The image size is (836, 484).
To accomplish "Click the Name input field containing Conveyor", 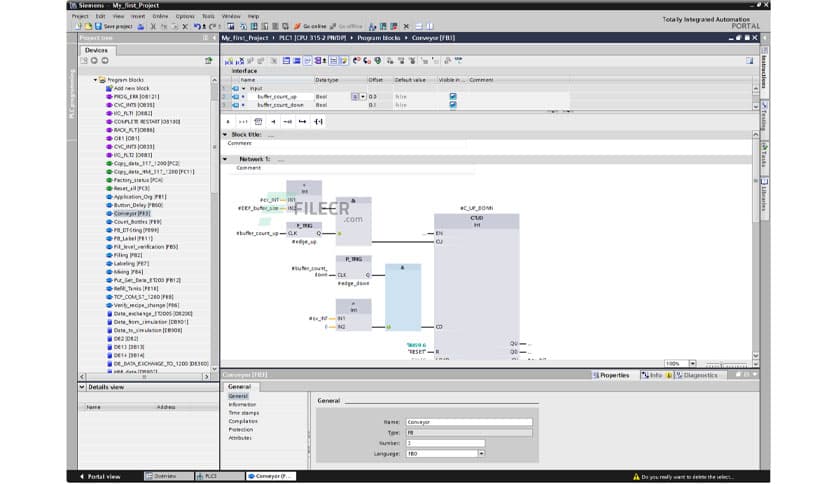I will tap(469, 422).
